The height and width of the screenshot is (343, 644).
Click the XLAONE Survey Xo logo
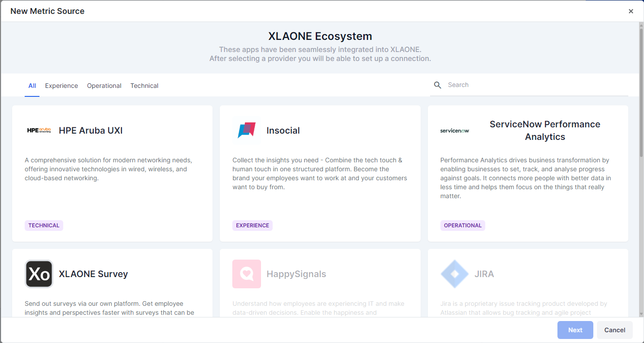[39, 274]
